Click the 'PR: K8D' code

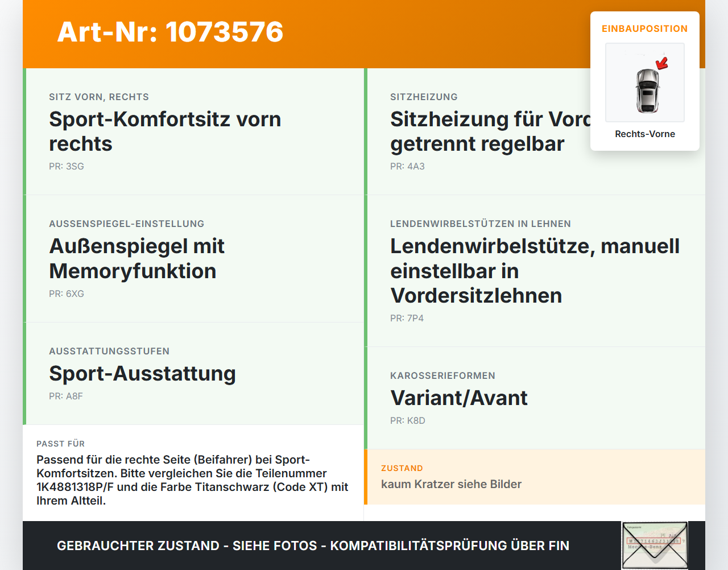pos(408,421)
